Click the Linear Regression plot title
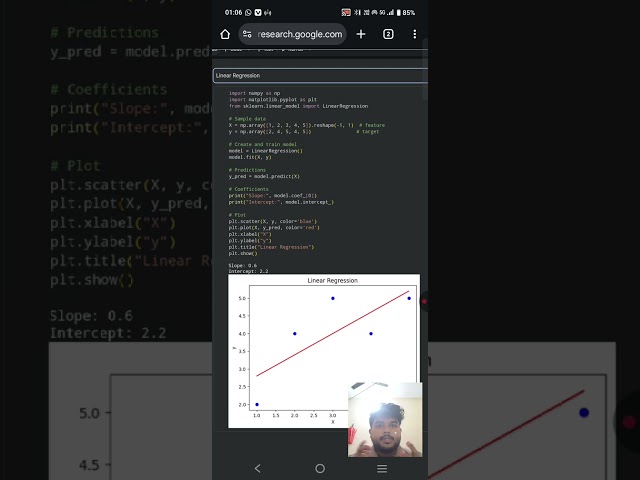 click(332, 280)
